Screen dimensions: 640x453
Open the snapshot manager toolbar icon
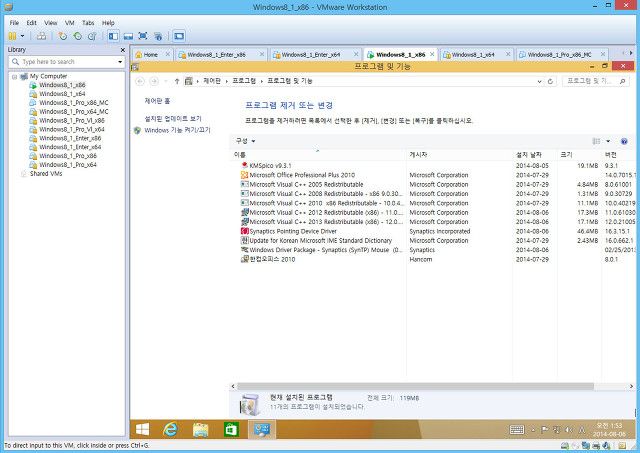(92, 36)
